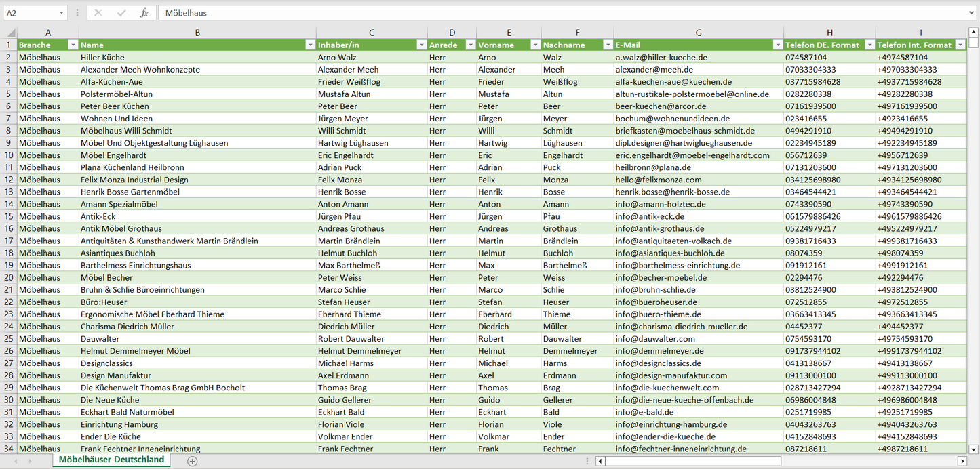Open the E-Mail column filter dropdown
Viewport: 980px width, 469px height.
[x=777, y=45]
